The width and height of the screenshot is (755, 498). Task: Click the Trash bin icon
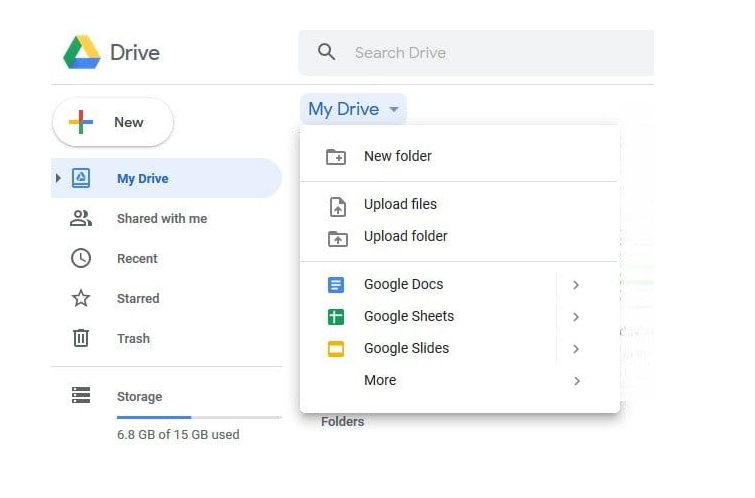click(81, 338)
